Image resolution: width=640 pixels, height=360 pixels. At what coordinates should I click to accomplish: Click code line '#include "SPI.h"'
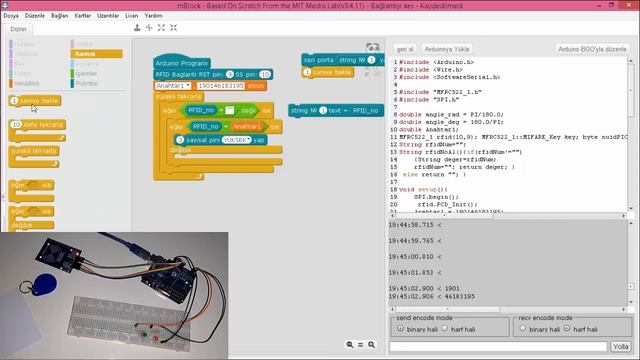429,99
